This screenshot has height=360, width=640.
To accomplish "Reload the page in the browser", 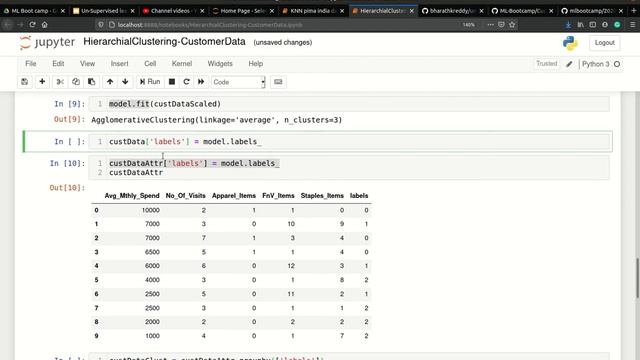I will click(x=32, y=24).
